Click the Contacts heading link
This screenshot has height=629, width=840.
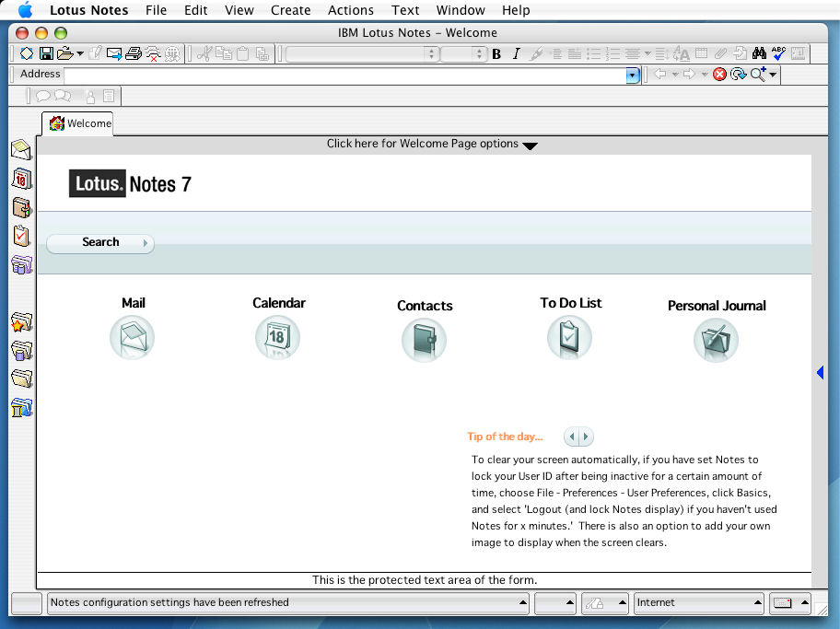point(425,306)
